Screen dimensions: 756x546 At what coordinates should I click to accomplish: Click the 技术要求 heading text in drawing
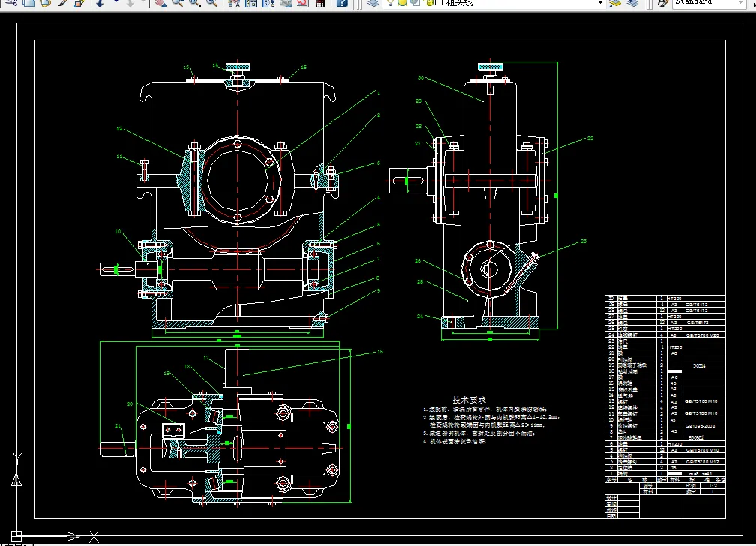tap(469, 400)
